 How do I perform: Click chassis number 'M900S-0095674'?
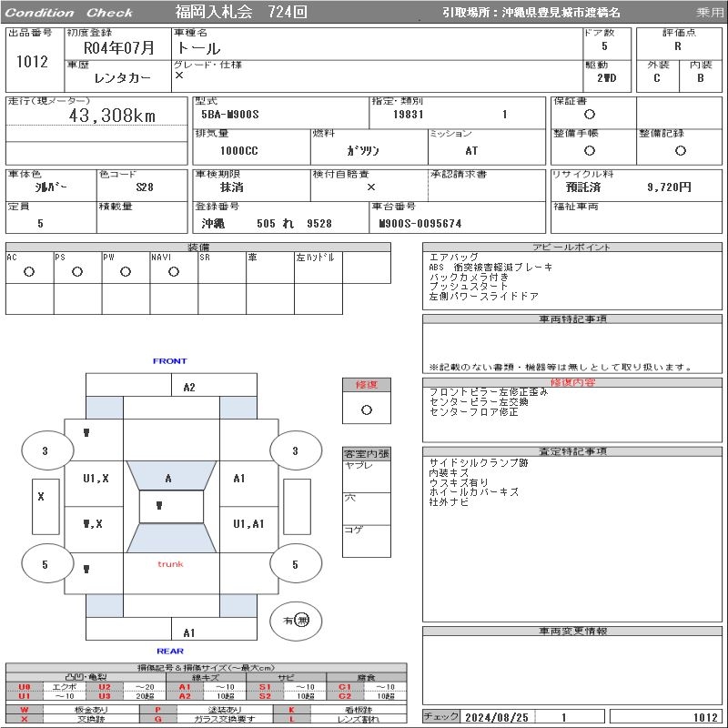tap(420, 224)
